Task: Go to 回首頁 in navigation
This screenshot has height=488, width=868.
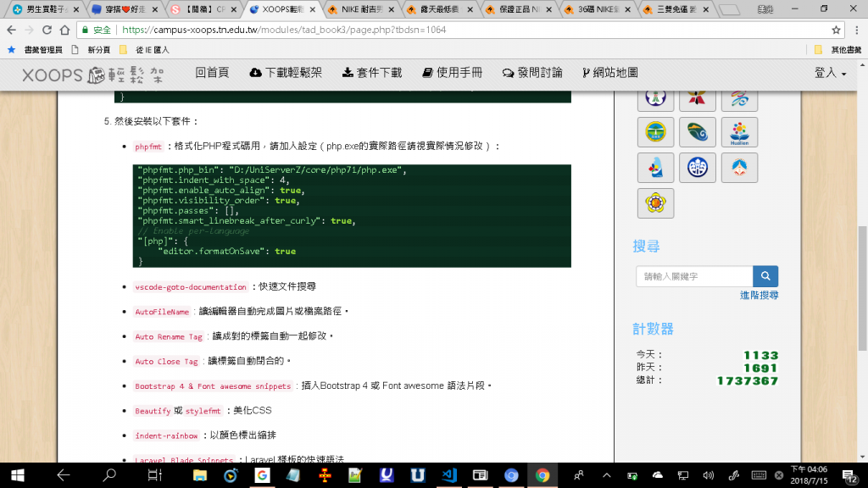Action: point(212,73)
